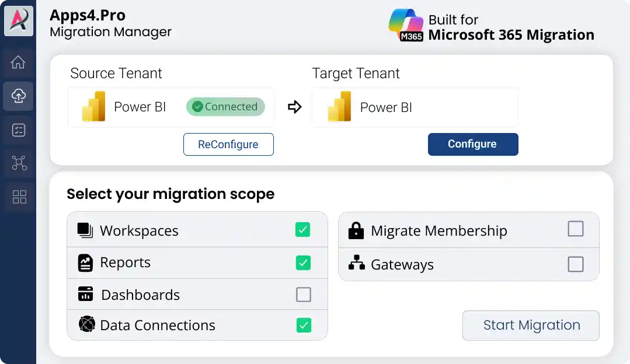Click the Migrate Membership label
630x364 pixels.
tap(438, 231)
